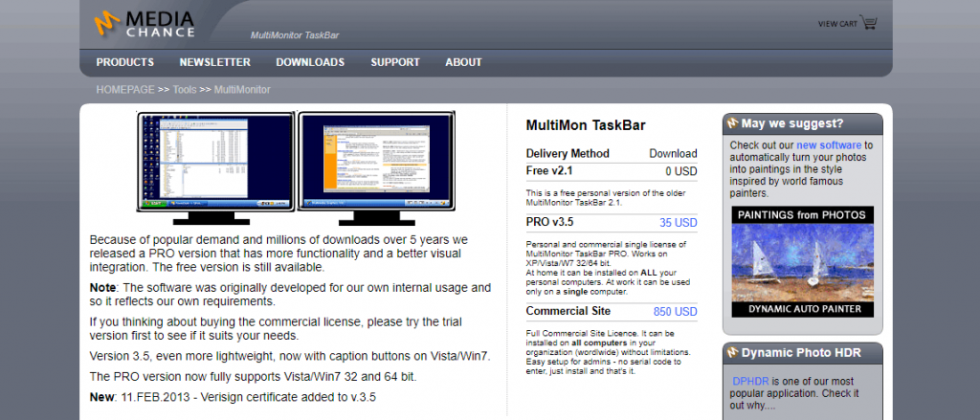980x420 pixels.
Task: Select the 35 USD PRO price link
Action: (x=679, y=223)
